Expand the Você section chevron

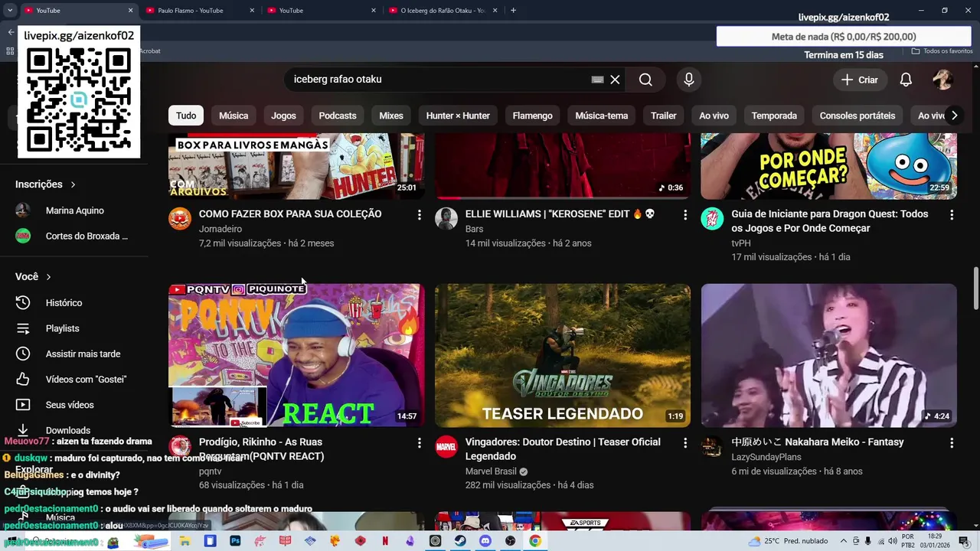point(48,277)
